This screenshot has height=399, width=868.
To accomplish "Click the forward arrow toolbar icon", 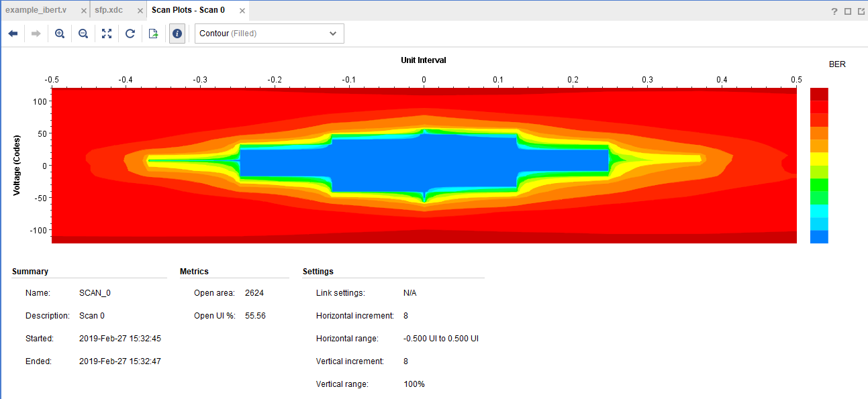I will 36,34.
